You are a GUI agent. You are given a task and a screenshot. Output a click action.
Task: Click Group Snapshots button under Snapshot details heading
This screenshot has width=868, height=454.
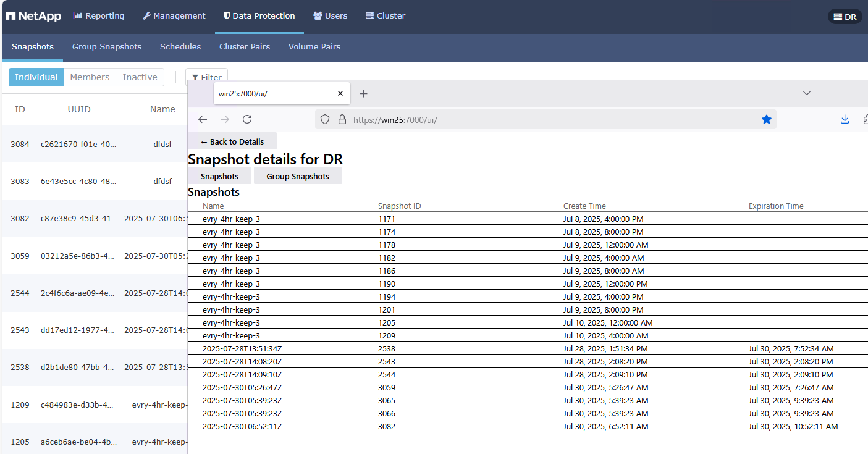pyautogui.click(x=298, y=176)
